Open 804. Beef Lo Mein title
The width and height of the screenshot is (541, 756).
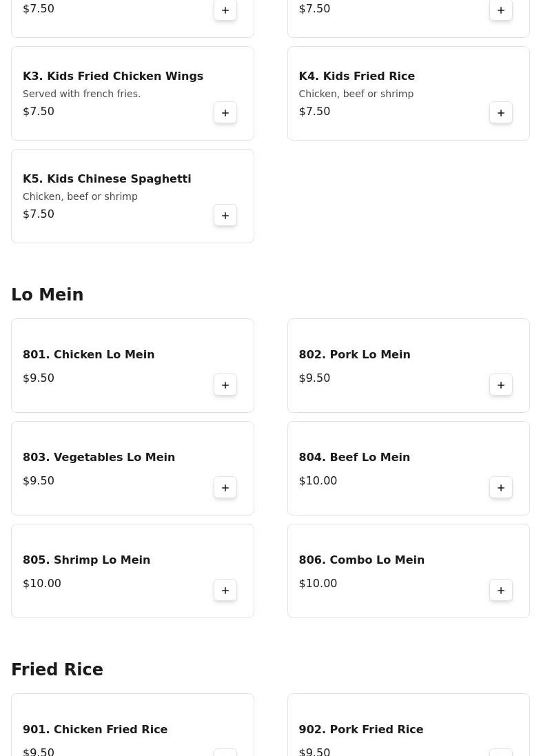tap(354, 457)
